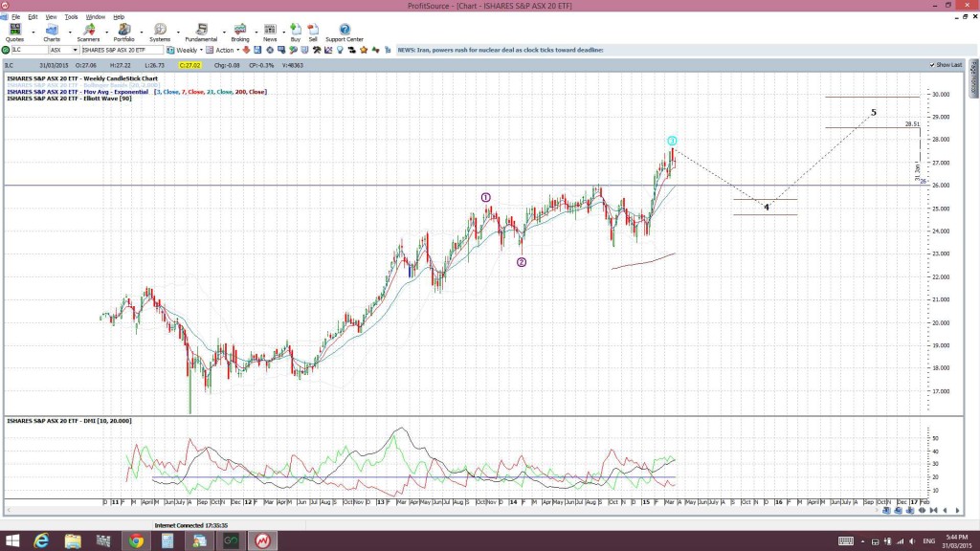Open the taskbar volume control
This screenshot has height=551, width=980.
point(912,541)
